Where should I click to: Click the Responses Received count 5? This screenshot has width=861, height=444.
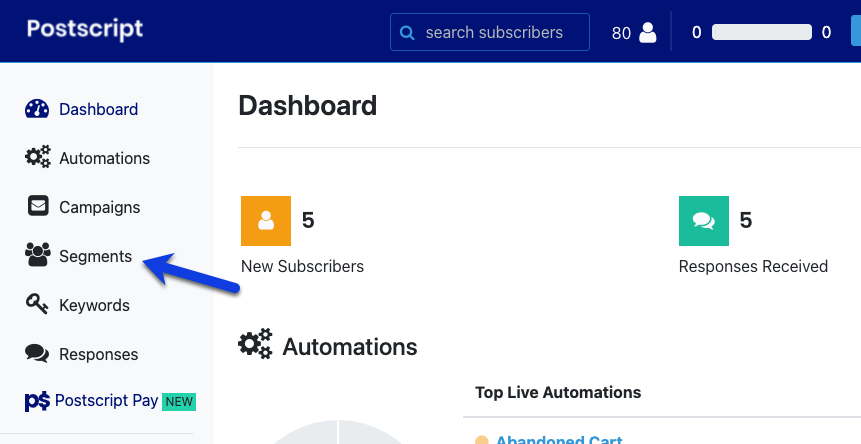pos(746,221)
